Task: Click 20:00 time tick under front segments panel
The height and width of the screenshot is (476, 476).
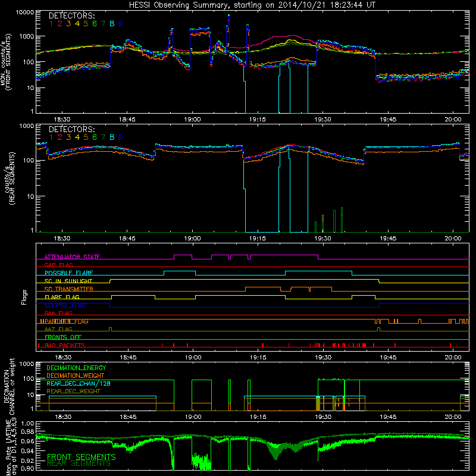Action: click(453, 120)
